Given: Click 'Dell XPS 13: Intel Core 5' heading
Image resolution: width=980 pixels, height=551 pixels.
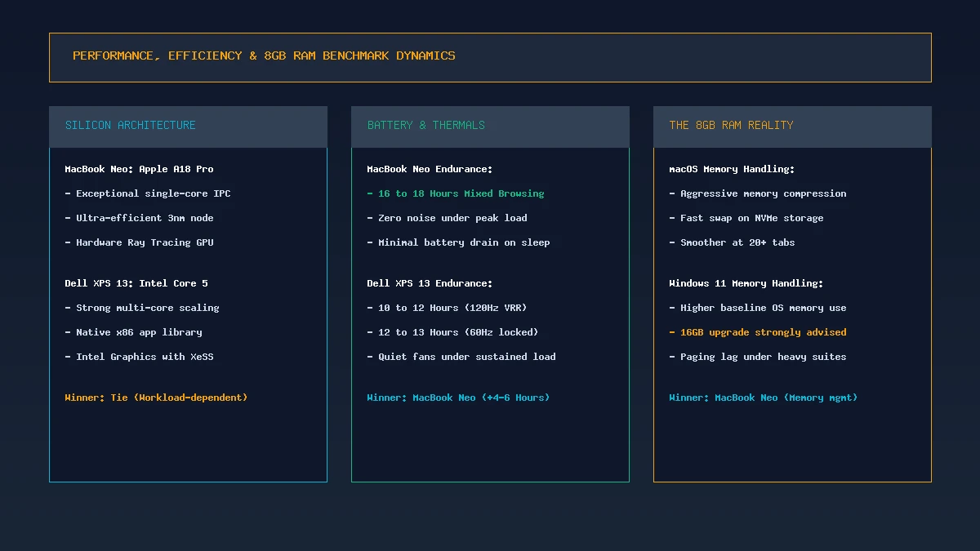Looking at the screenshot, I should [x=136, y=283].
